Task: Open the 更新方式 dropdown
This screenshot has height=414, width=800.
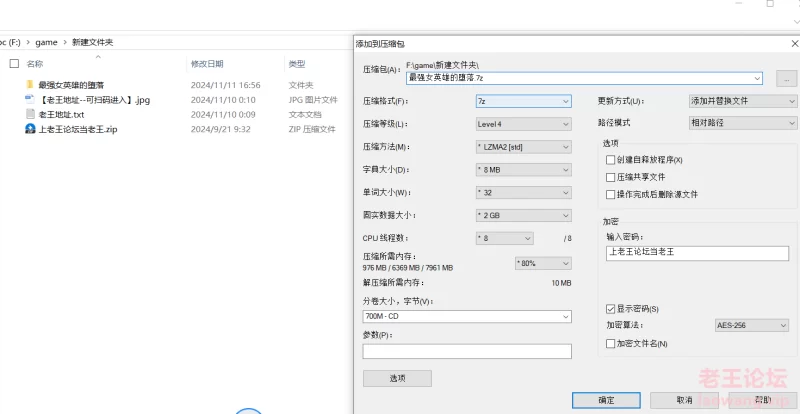Action: [742, 101]
